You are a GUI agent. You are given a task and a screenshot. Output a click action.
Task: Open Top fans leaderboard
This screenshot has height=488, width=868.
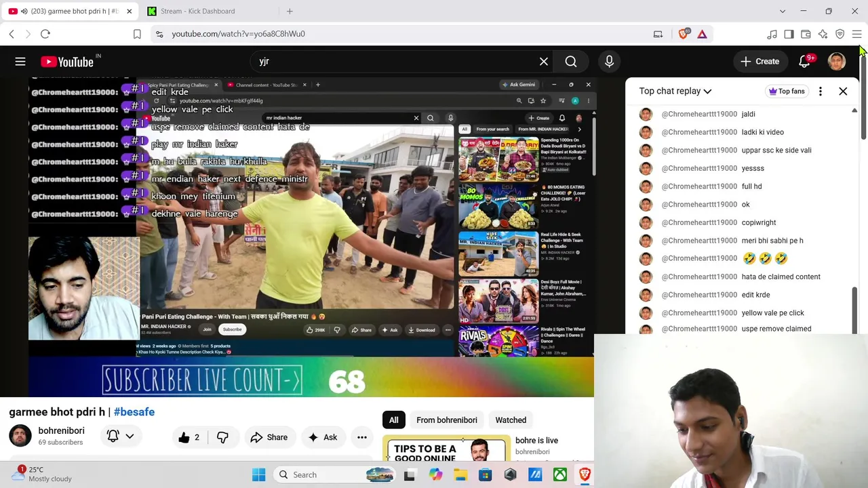tap(786, 91)
